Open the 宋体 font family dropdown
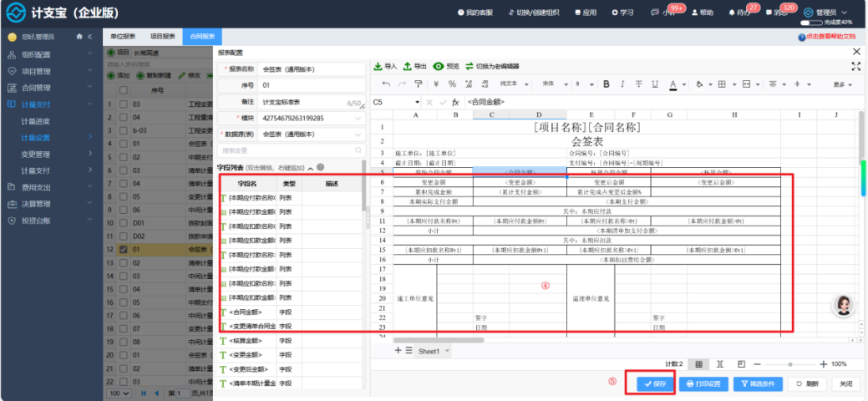 pyautogui.click(x=556, y=84)
